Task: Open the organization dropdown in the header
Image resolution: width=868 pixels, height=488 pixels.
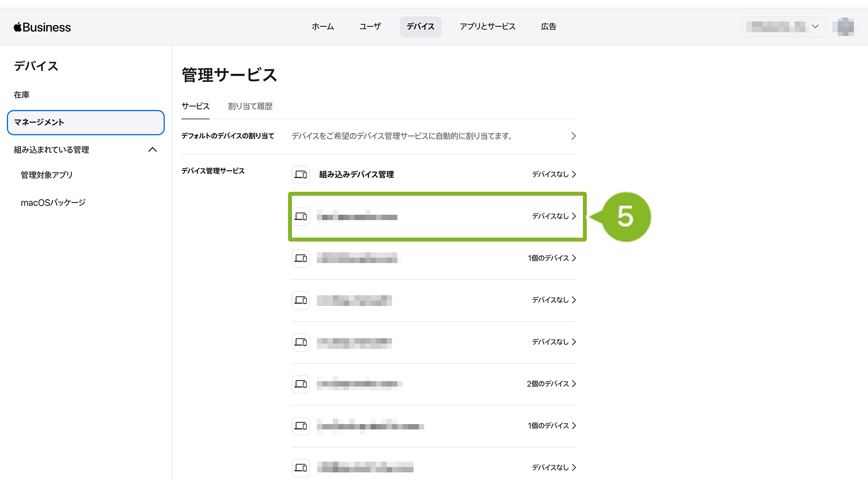Action: 784,27
